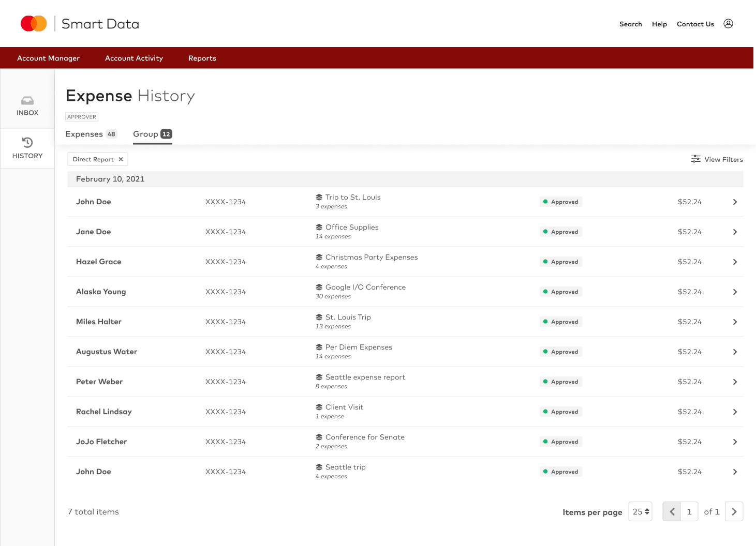This screenshot has width=756, height=546.
Task: Switch to the Group tab
Action: [x=153, y=134]
